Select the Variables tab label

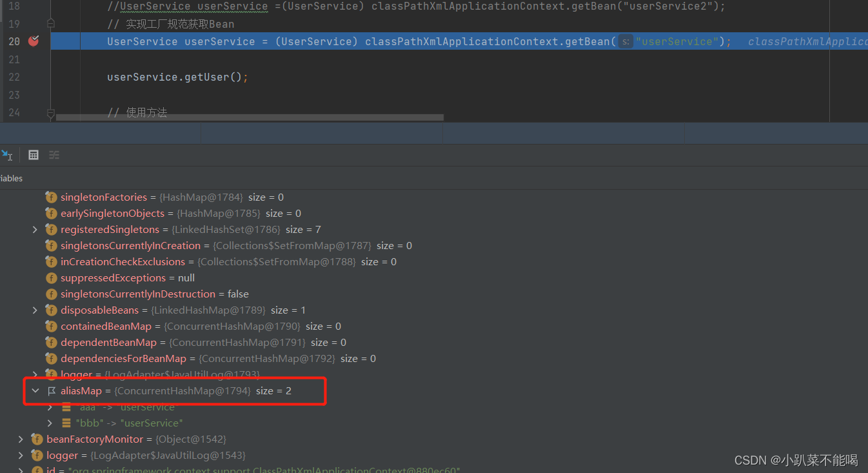[11, 178]
